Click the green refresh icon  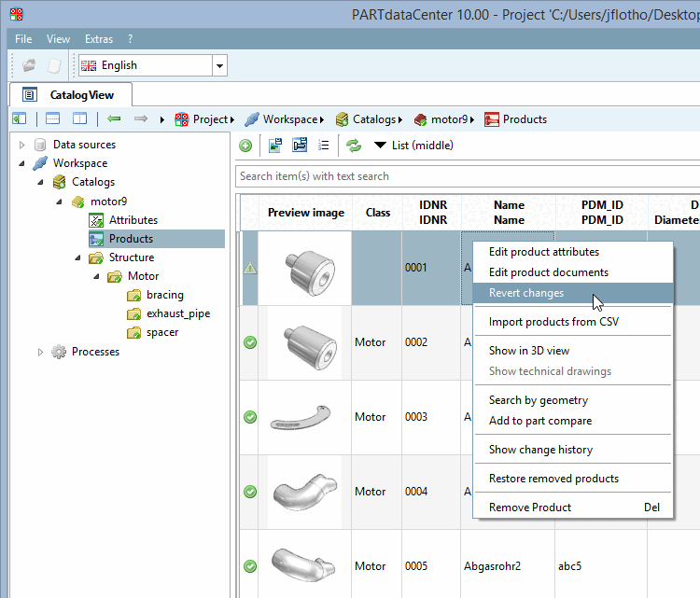coord(354,146)
